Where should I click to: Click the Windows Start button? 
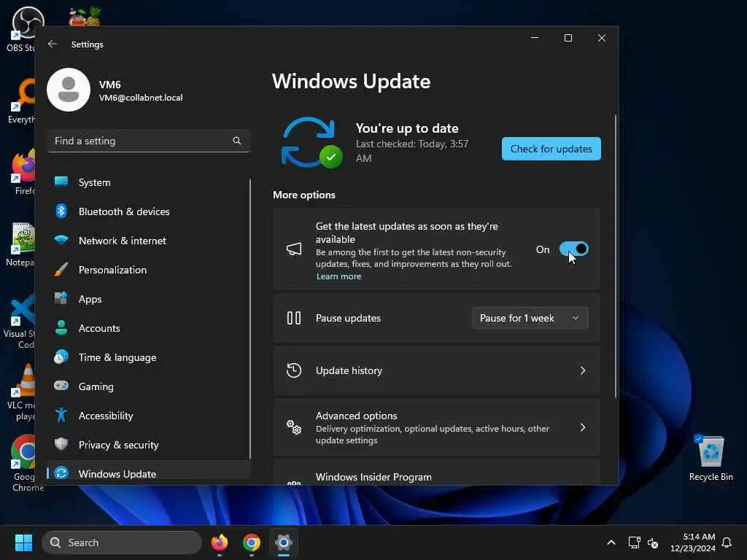pyautogui.click(x=23, y=542)
